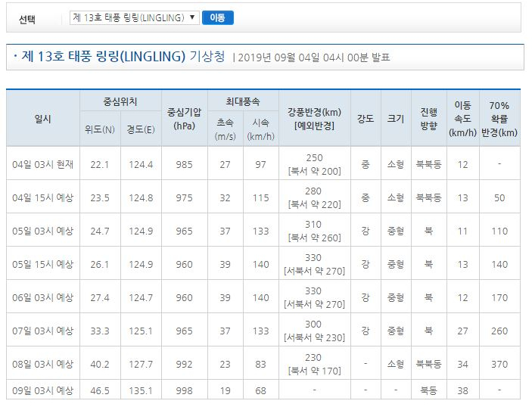Click the 진행 방향 column header
This screenshot has width=532, height=407.
(x=429, y=119)
